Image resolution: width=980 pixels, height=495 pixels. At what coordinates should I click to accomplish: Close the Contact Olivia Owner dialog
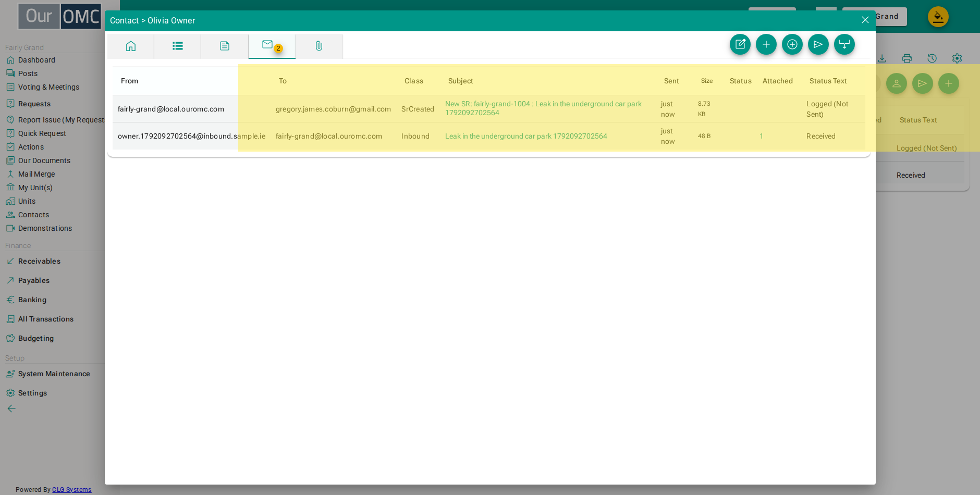click(x=865, y=20)
